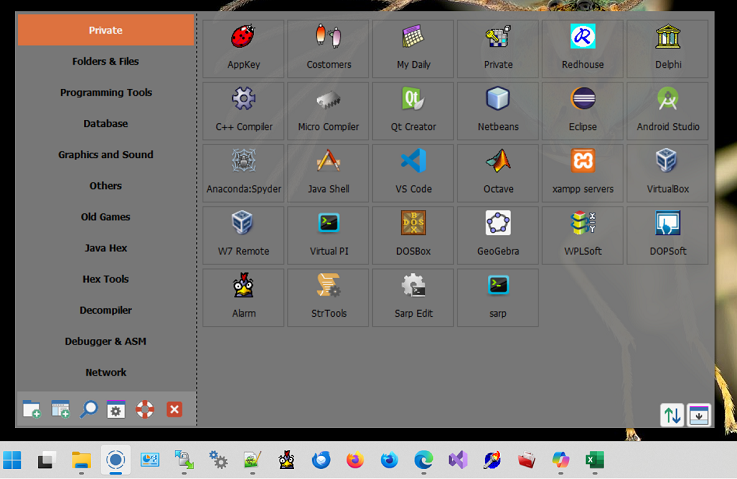737x479 pixels.
Task: Open the Alarm tile in the launcher grid
Action: point(243,298)
